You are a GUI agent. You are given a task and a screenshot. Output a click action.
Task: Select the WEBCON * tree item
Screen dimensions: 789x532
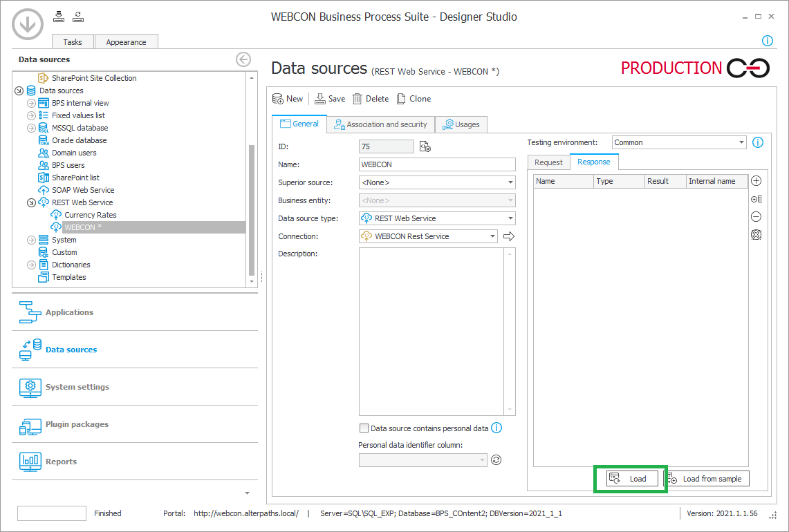coord(83,227)
